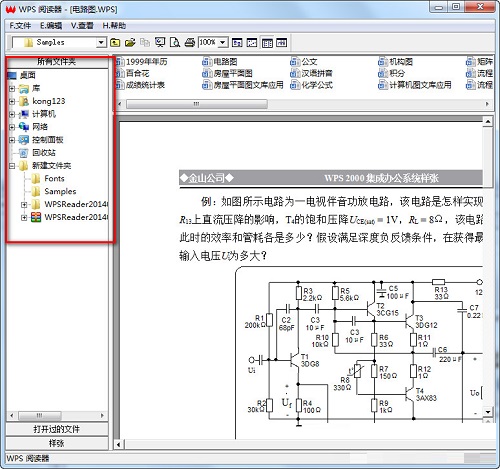The image size is (500, 469).
Task: Click first layout view icon after zoom box
Action: point(237,42)
